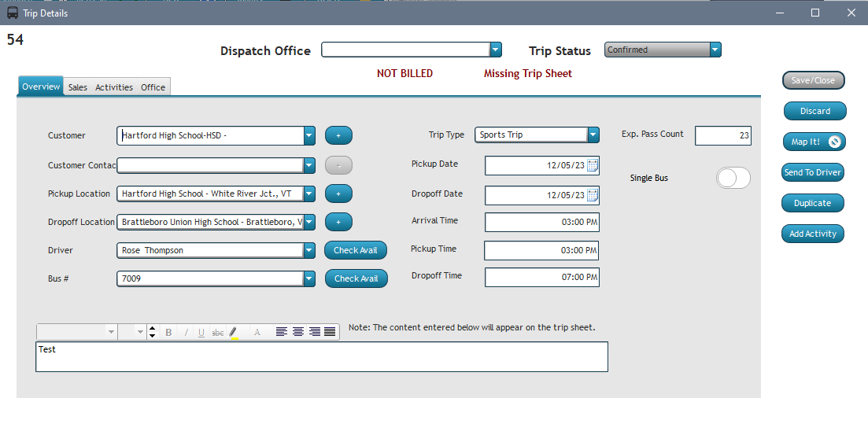Apply italic formatting in notes toolbar
The height and width of the screenshot is (424, 868).
pos(186,333)
